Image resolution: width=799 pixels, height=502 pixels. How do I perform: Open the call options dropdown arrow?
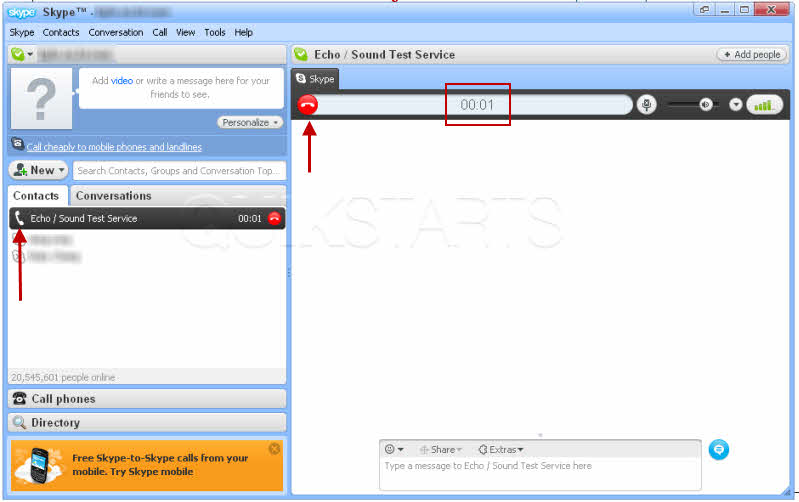(735, 104)
